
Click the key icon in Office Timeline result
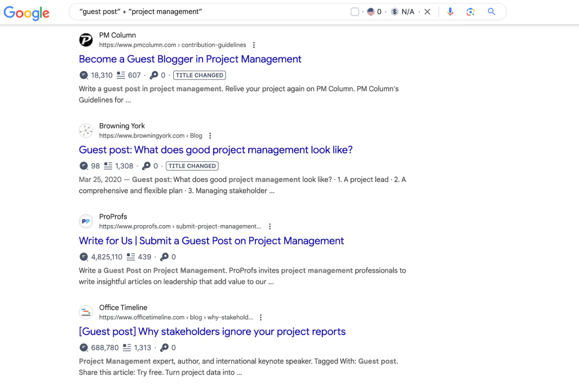point(164,347)
